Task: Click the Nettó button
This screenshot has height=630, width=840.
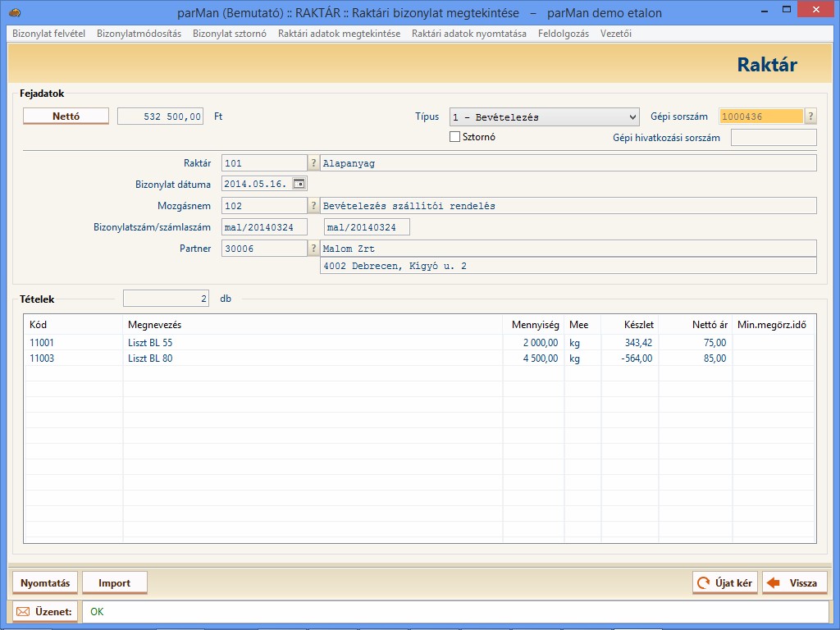Action: click(66, 116)
